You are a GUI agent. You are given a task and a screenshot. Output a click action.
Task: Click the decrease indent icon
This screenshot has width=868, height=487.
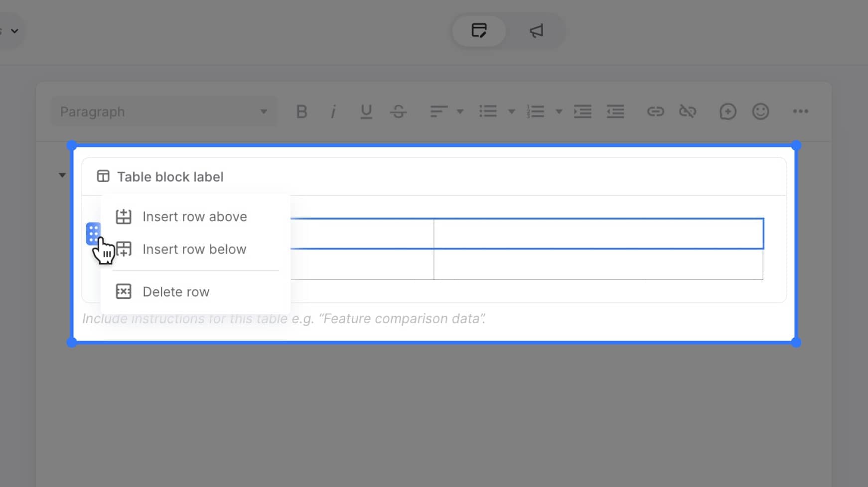pos(615,111)
